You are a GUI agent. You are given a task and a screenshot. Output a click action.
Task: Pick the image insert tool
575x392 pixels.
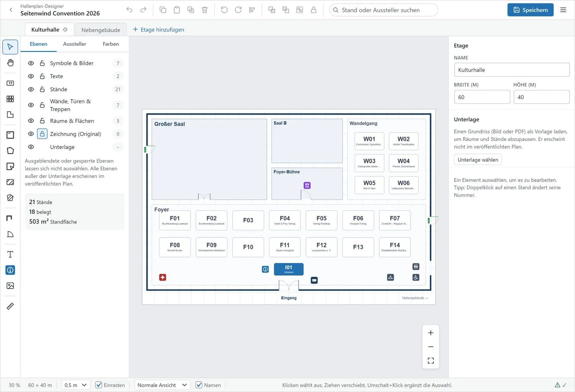coord(10,286)
